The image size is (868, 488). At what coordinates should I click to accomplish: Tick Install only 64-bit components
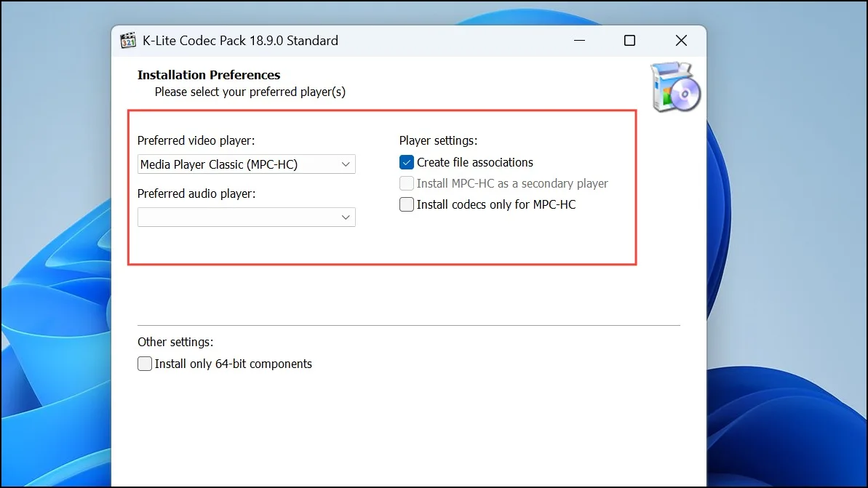[x=145, y=364]
